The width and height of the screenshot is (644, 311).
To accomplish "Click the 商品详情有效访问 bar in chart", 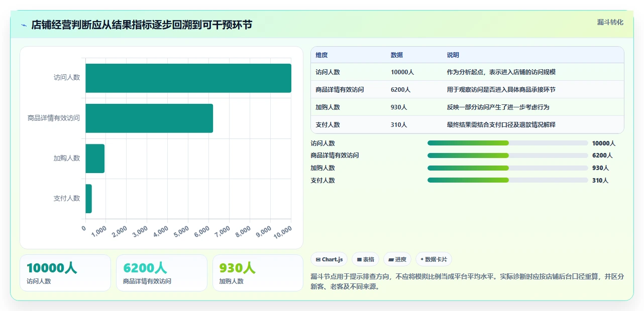I will click(149, 118).
